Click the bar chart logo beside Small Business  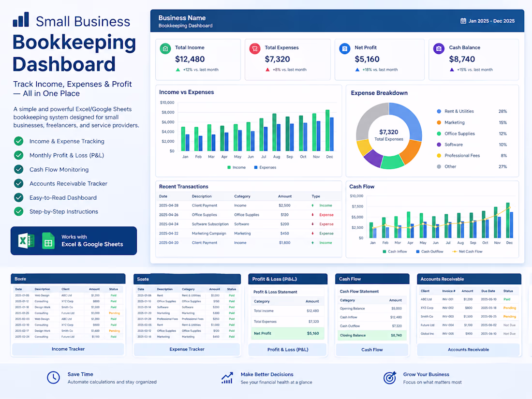coord(21,20)
